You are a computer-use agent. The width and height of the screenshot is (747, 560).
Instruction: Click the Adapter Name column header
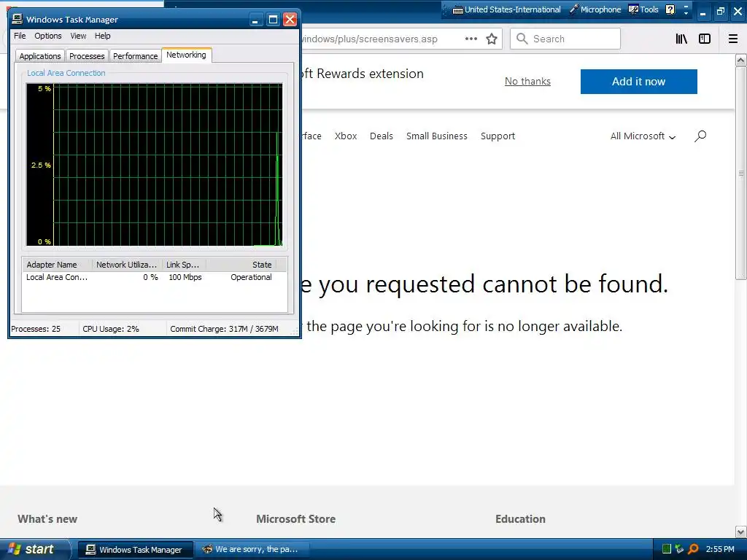pos(57,264)
